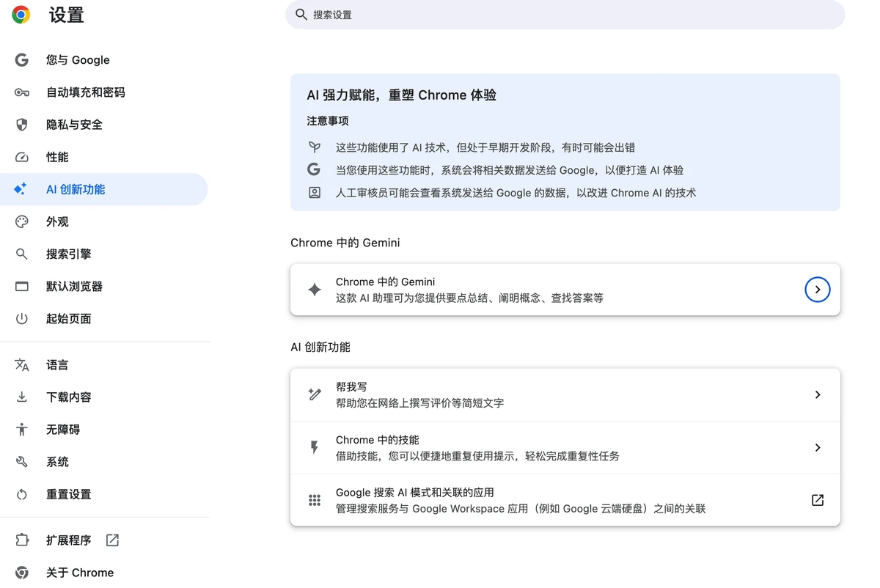Click the Google G icon in sidebar

tap(22, 60)
